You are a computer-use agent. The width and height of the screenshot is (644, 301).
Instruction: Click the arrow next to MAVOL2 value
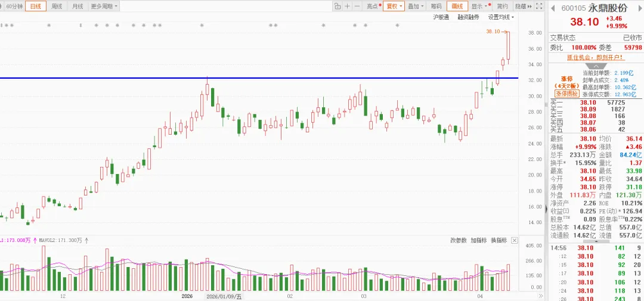point(86,241)
